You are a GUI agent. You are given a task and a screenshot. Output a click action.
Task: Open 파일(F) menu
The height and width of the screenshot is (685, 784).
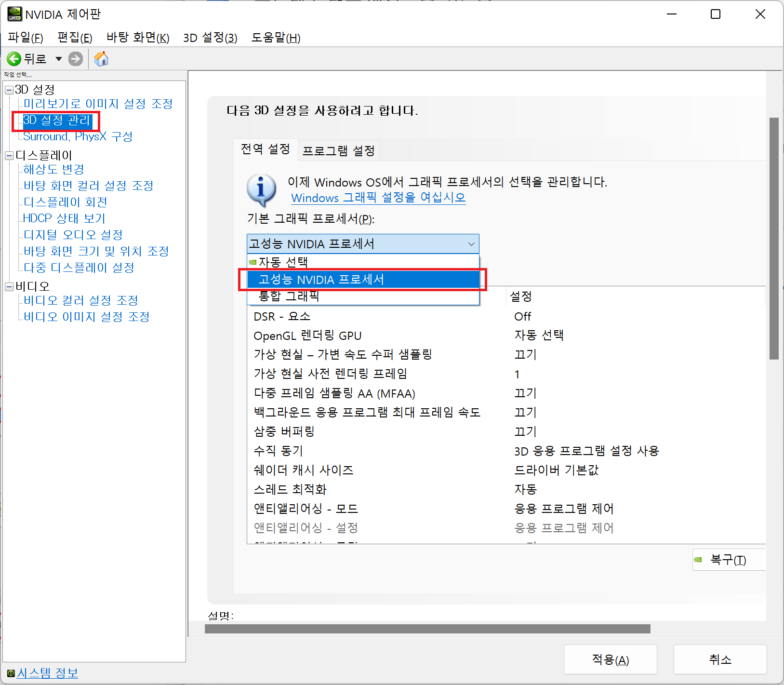click(x=26, y=38)
